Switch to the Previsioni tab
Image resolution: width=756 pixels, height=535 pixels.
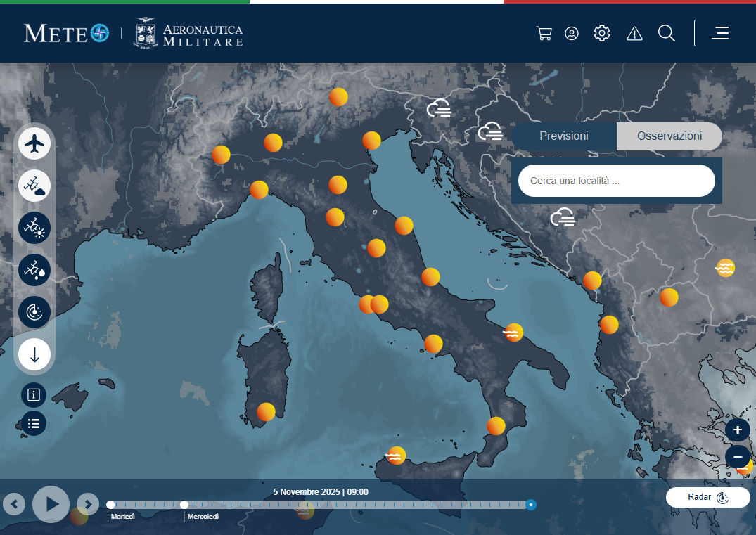tap(564, 136)
